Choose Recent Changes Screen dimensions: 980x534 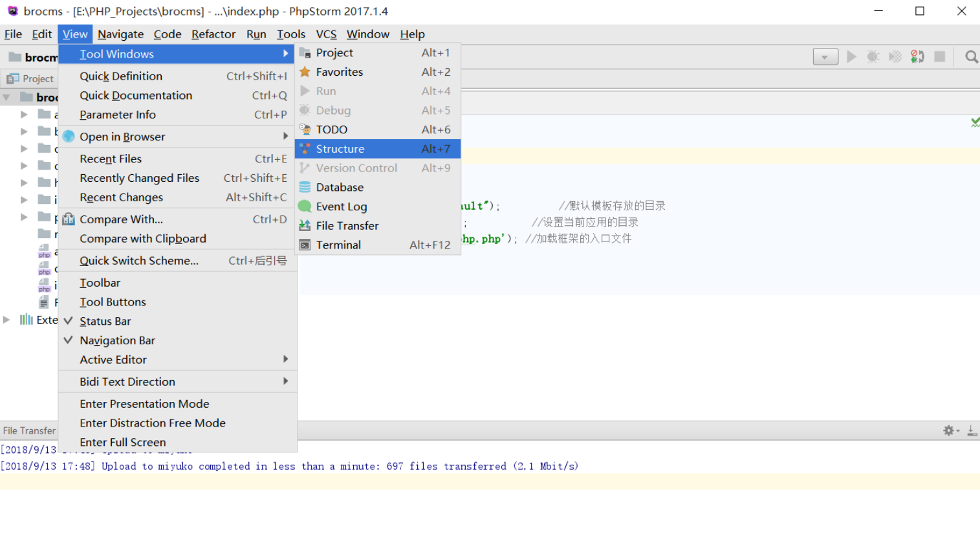(178, 197)
